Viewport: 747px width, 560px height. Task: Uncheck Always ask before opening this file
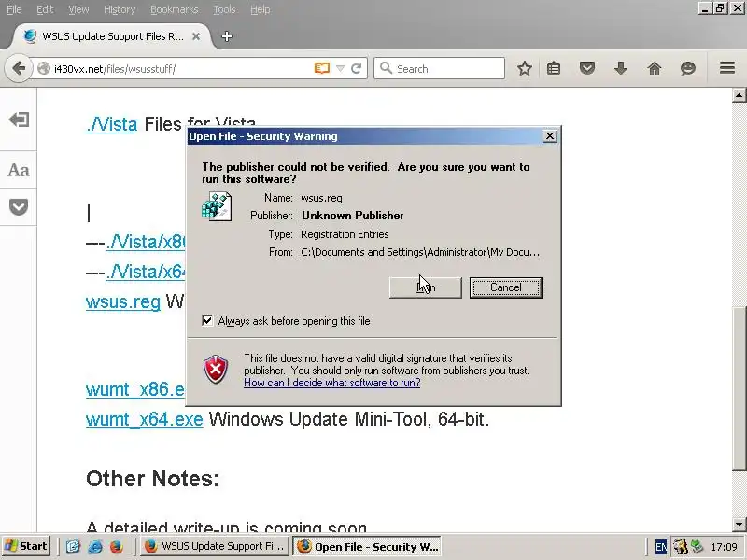207,320
